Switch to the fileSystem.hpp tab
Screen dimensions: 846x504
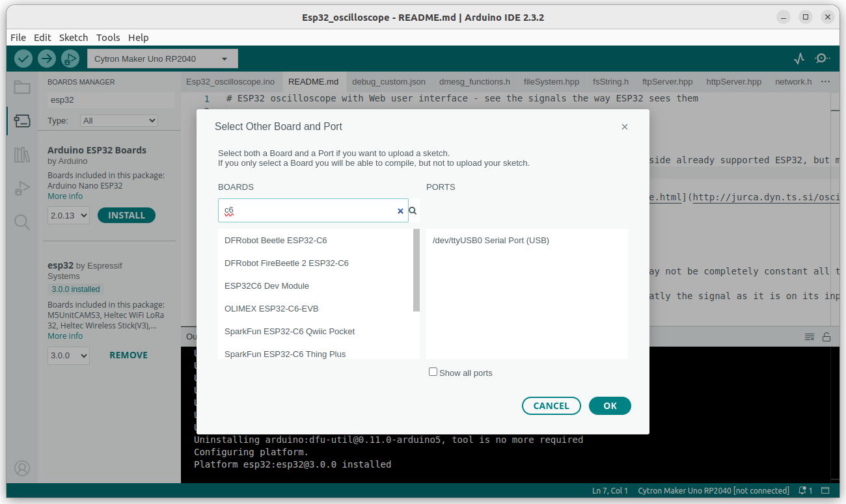551,82
